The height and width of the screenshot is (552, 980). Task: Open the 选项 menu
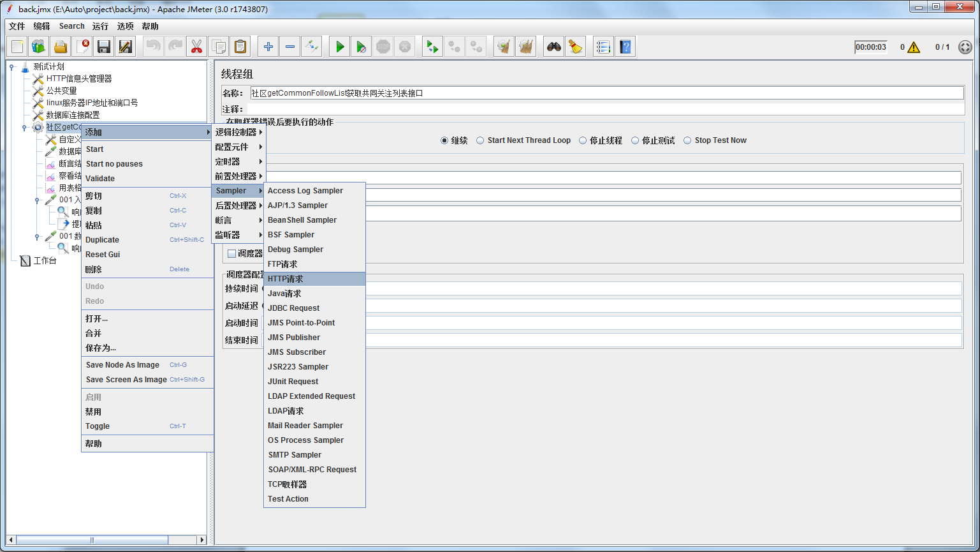[x=126, y=26]
